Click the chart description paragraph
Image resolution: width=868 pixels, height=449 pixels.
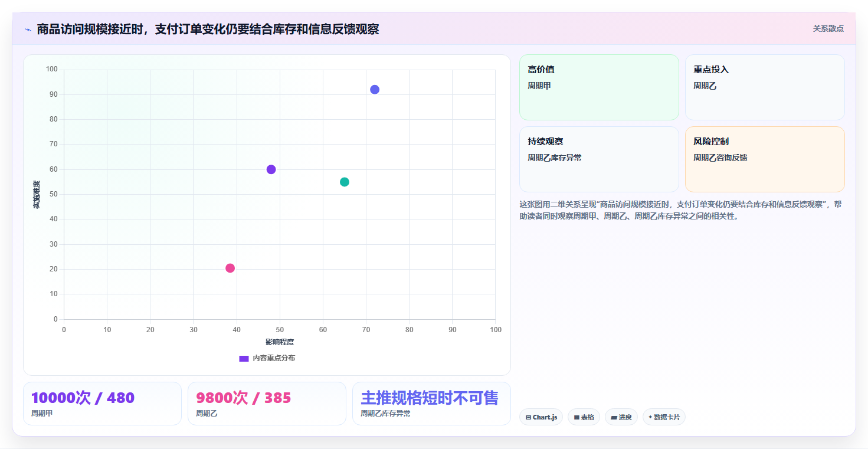[682, 210]
